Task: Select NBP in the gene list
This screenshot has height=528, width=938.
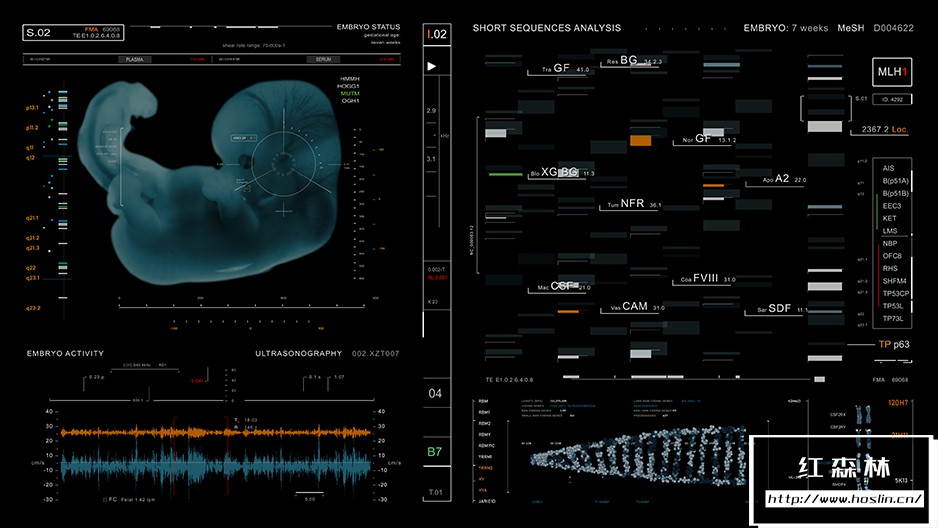Action: (x=890, y=243)
